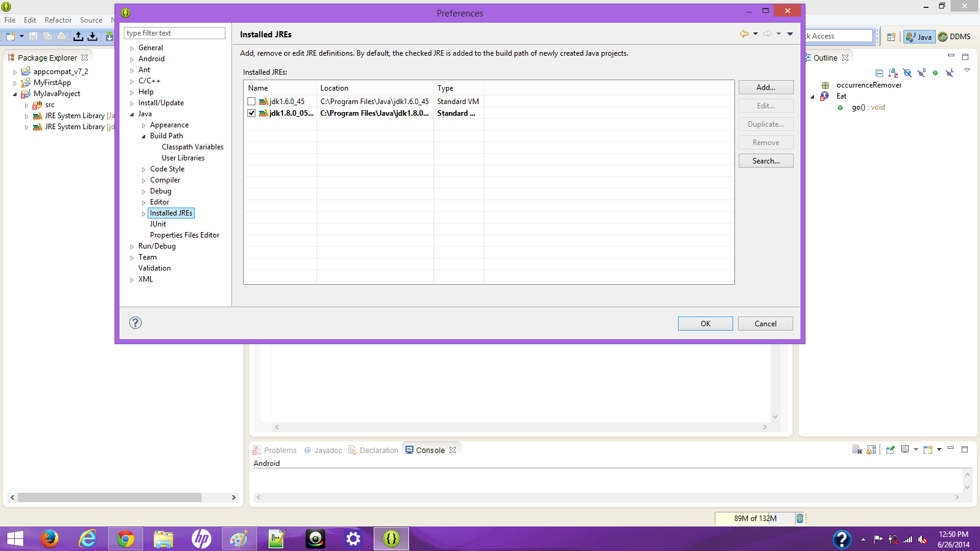Click settings gear icon in taskbar
The image size is (980, 551).
tap(353, 539)
